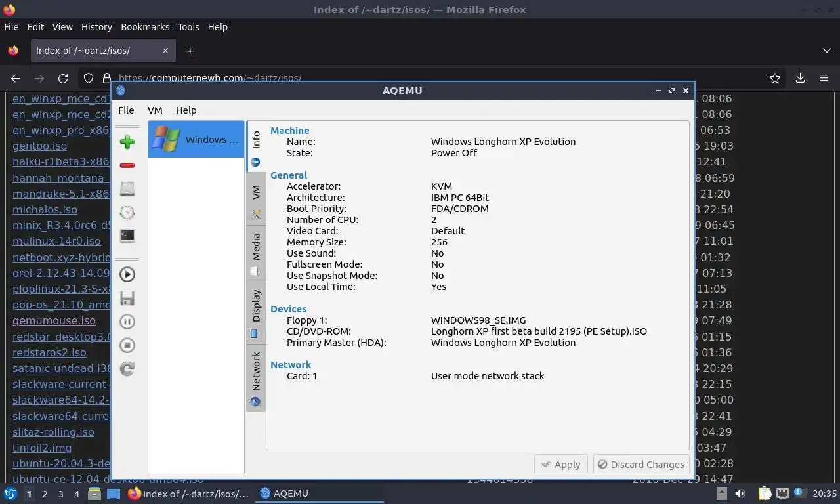
Task: Click the taskbar clock showing 20:35
Action: (824, 493)
